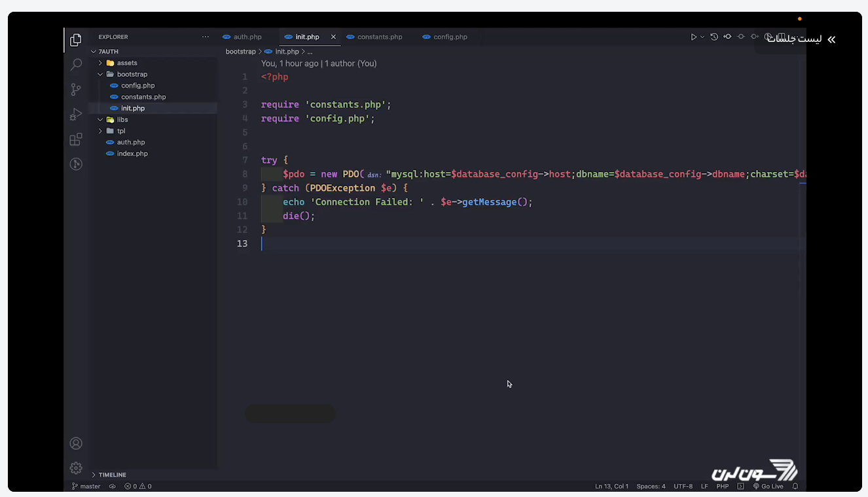
Task: Click the EXPLORER panel title
Action: [x=113, y=37]
